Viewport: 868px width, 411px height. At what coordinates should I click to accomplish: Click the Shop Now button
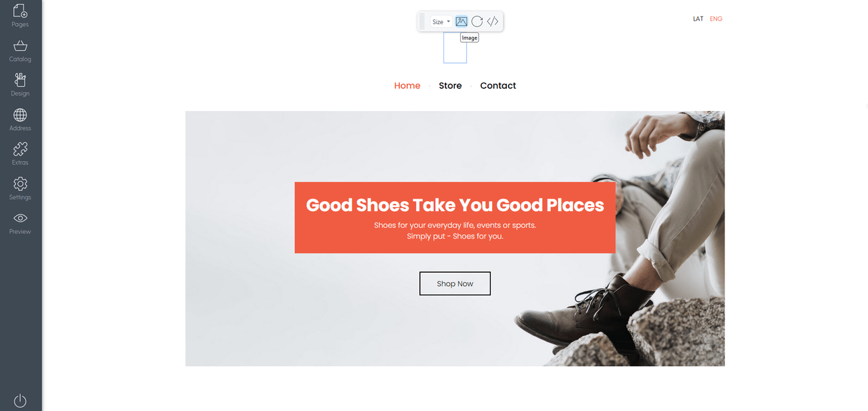point(455,283)
